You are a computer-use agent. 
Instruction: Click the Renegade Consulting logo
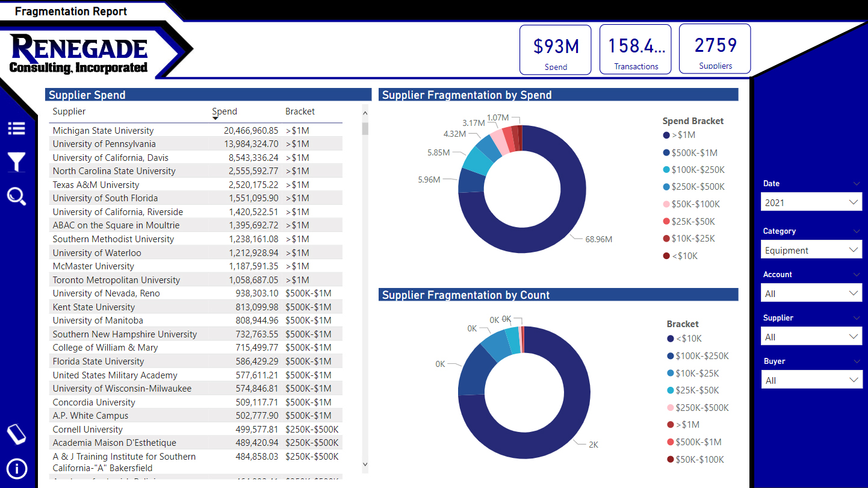(x=78, y=54)
